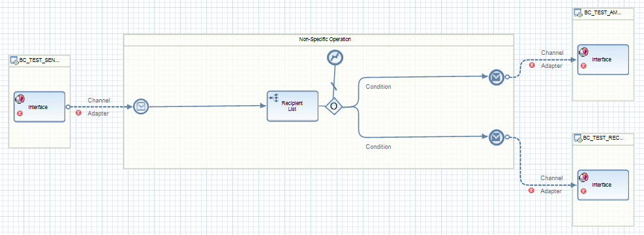Click sender Interface output connector circle
This screenshot has width=644, height=235.
pos(67,107)
